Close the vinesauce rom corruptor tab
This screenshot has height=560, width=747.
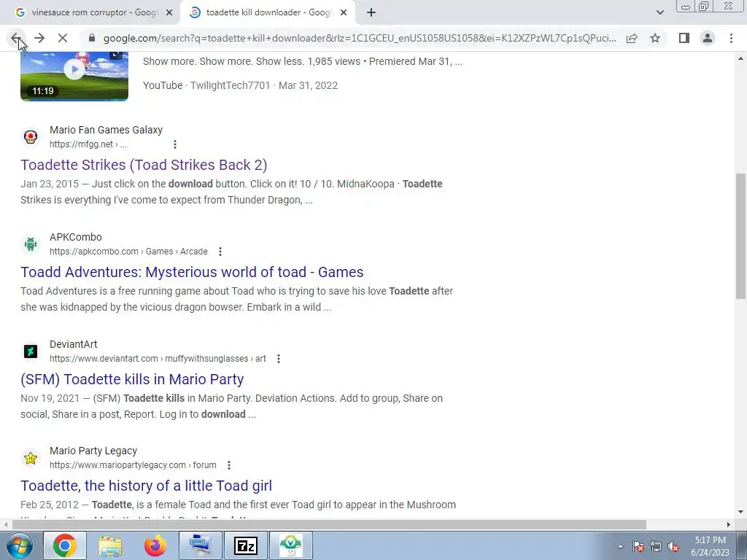[169, 12]
